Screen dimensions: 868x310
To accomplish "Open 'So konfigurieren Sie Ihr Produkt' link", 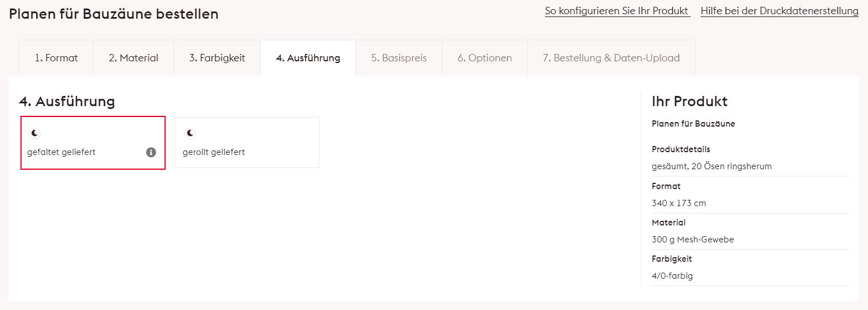I will [617, 11].
